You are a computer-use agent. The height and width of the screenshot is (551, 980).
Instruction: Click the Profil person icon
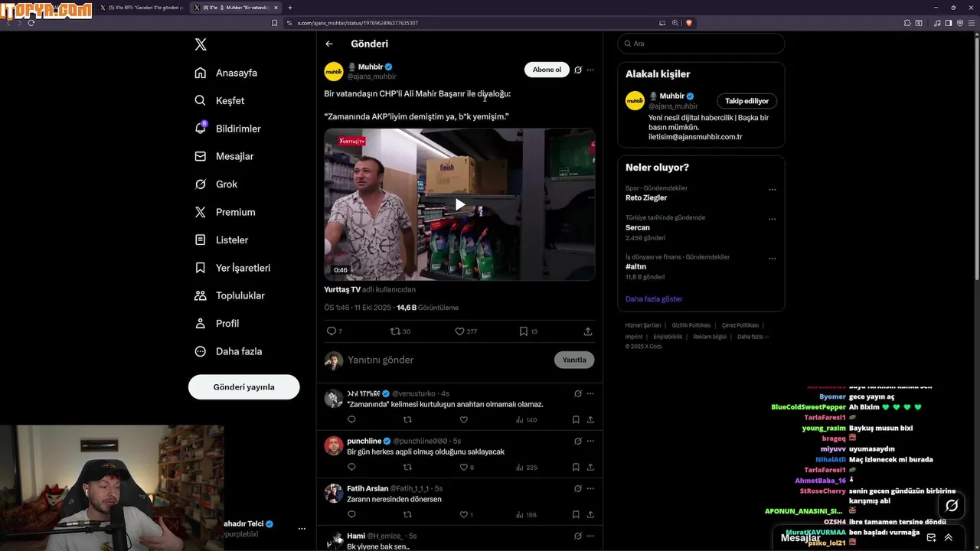[x=201, y=324]
